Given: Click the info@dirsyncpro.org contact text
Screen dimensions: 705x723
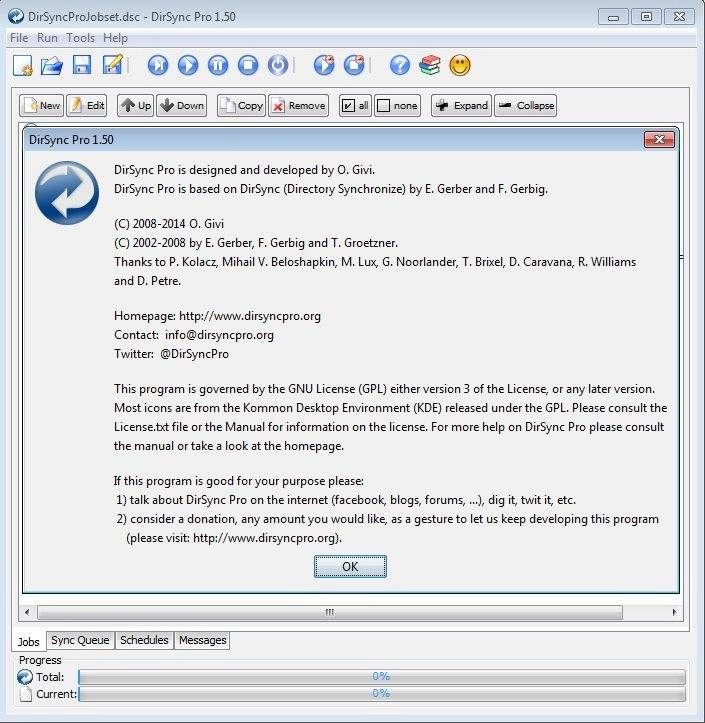Looking at the screenshot, I should (219, 335).
